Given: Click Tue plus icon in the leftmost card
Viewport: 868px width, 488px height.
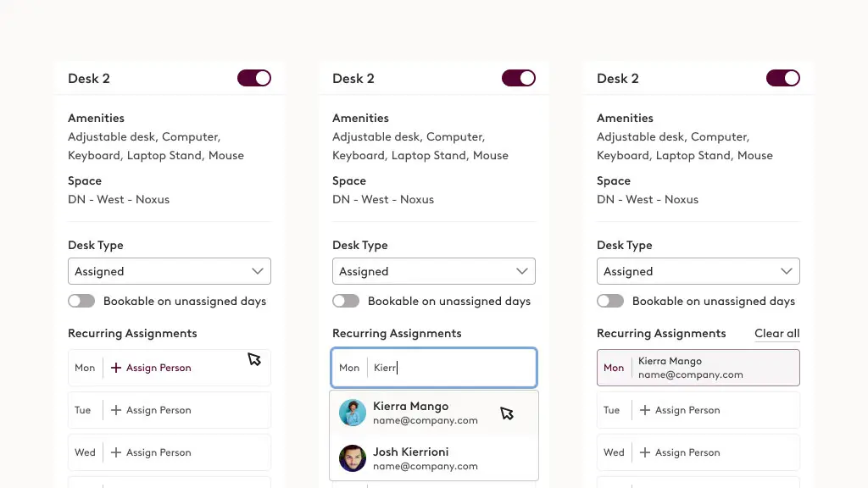Looking at the screenshot, I should coord(116,410).
